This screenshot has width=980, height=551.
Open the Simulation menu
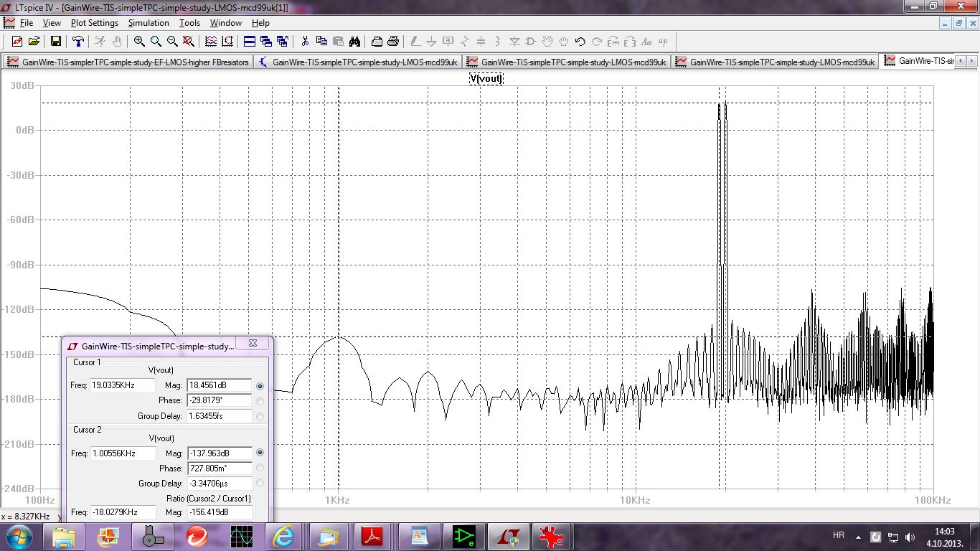point(149,23)
